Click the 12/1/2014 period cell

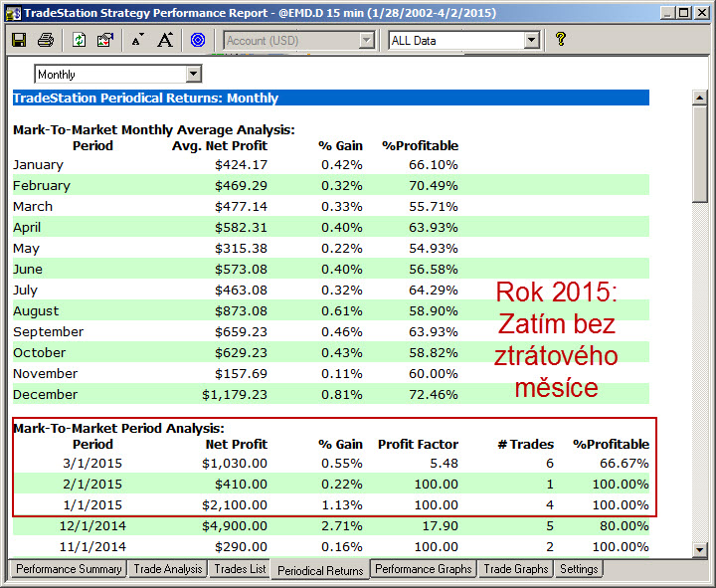click(92, 526)
